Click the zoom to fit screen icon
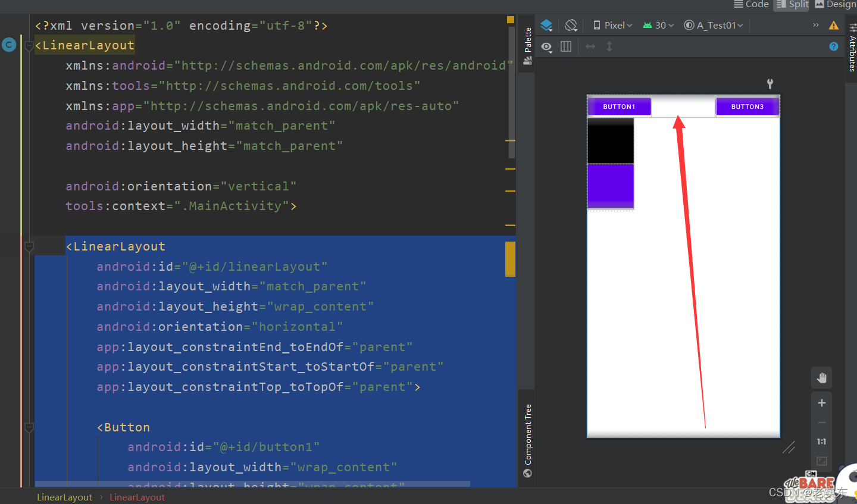 821,461
